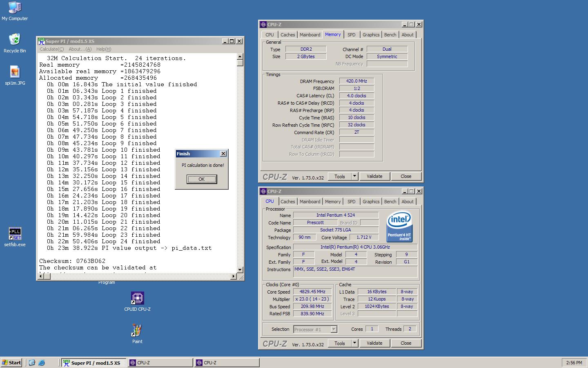Switch to Super PI taskbar button
Image resolution: width=588 pixels, height=368 pixels.
[x=94, y=363]
